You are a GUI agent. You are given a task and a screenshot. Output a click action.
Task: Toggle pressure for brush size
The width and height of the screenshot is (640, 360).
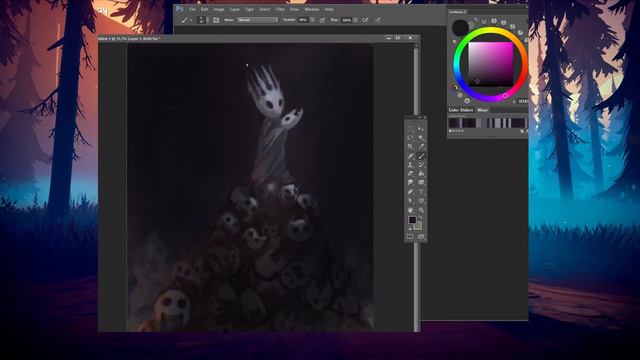pos(378,20)
